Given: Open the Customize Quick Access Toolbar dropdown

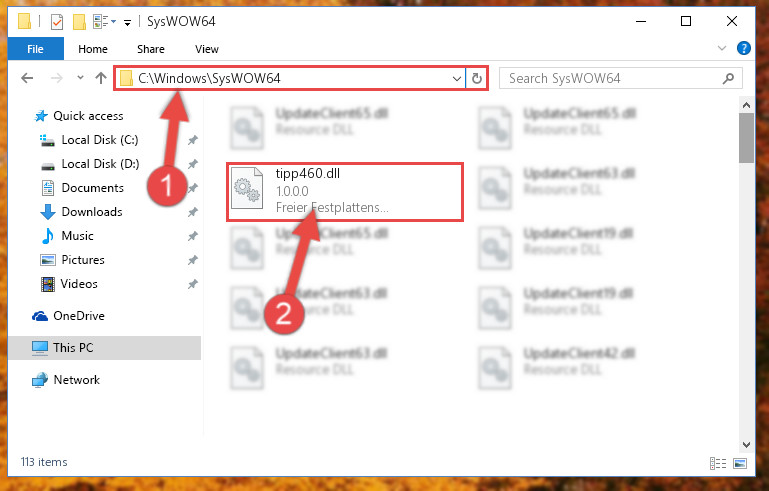Looking at the screenshot, I should click(x=128, y=23).
